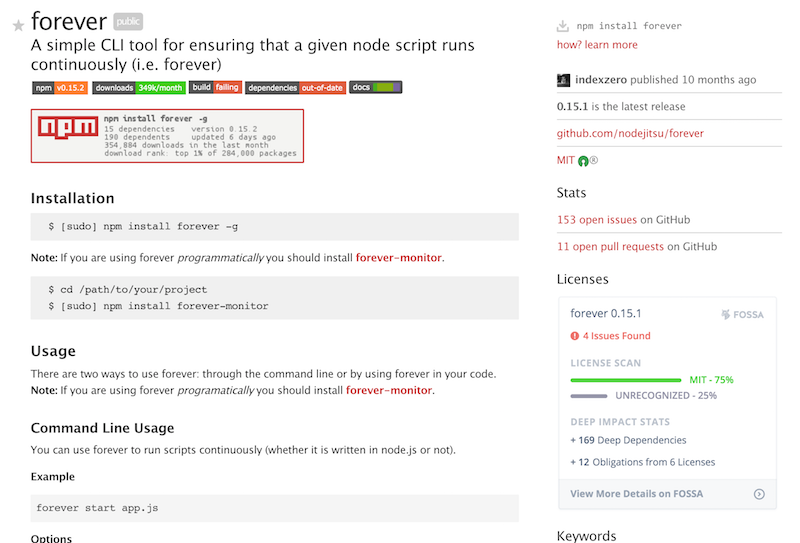
Task: Click the npm logo in the install card
Action: click(x=68, y=127)
